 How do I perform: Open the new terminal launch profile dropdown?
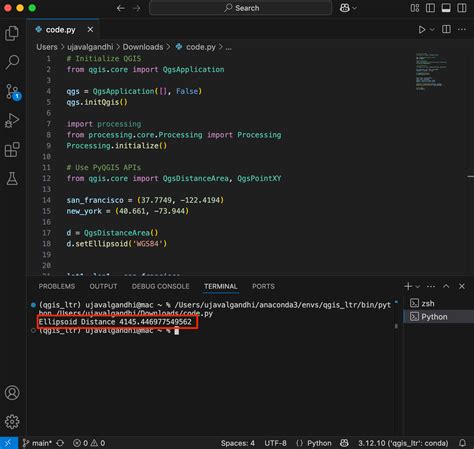tap(418, 286)
